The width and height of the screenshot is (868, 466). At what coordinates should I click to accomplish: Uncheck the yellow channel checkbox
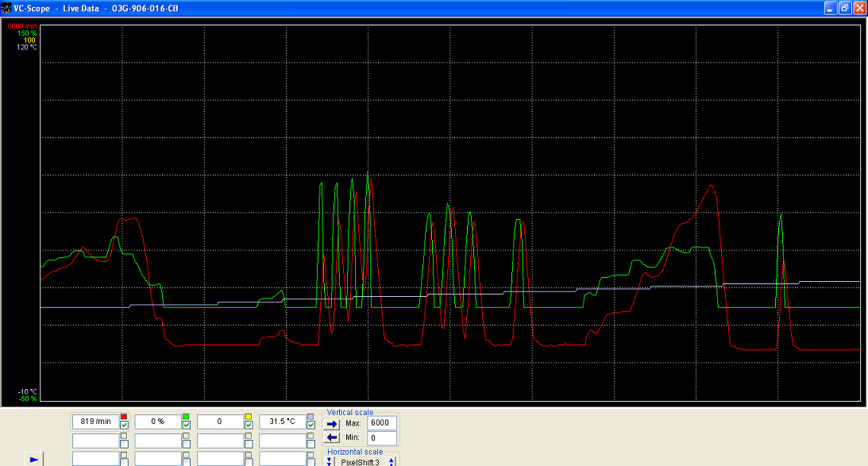tap(249, 426)
